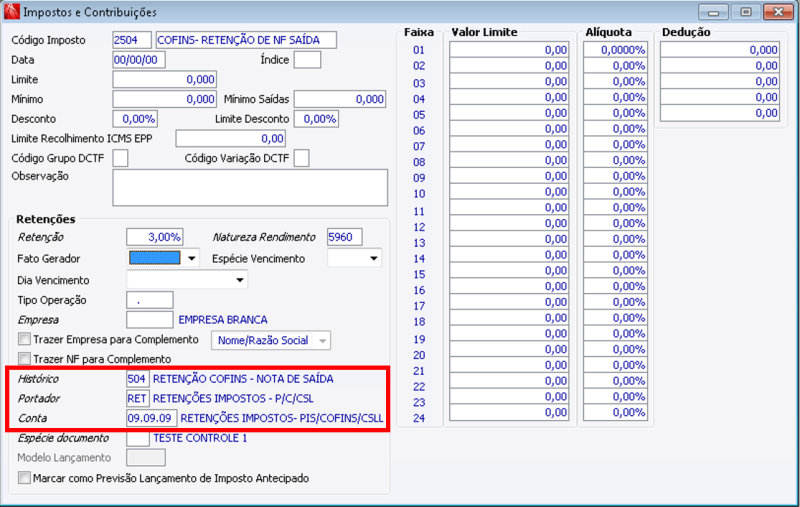The image size is (800, 507).
Task: Click the text TESTE CONTROLE 1
Action: (x=200, y=438)
